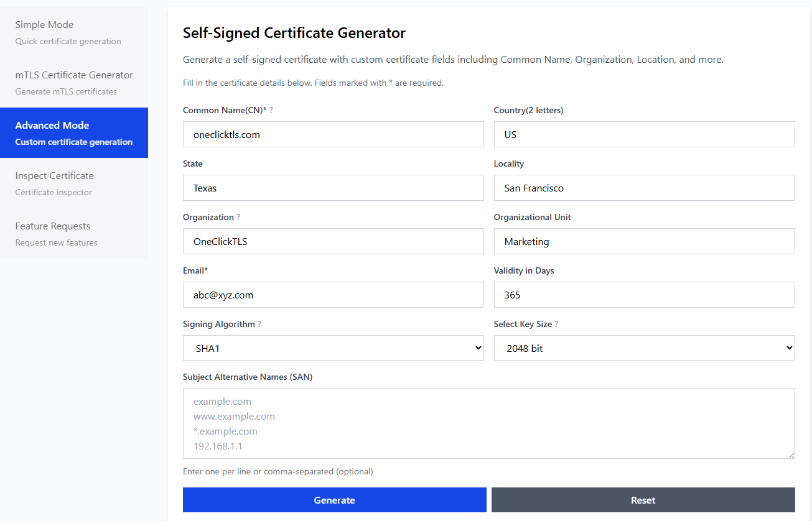Click the State field with Texas

[333, 188]
